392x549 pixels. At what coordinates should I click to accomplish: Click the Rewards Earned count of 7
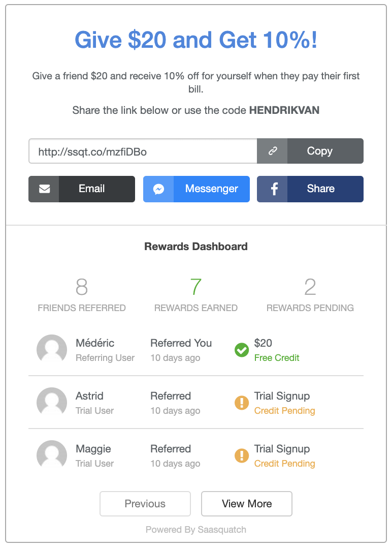(196, 288)
